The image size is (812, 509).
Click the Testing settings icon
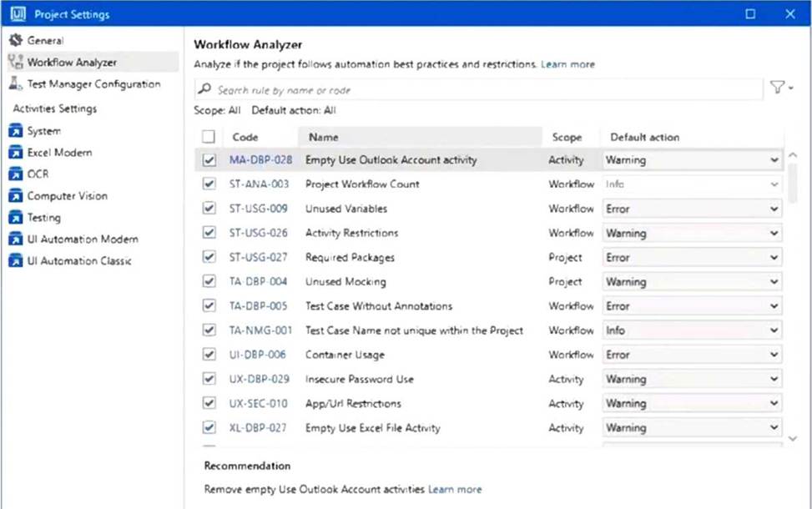coord(16,218)
